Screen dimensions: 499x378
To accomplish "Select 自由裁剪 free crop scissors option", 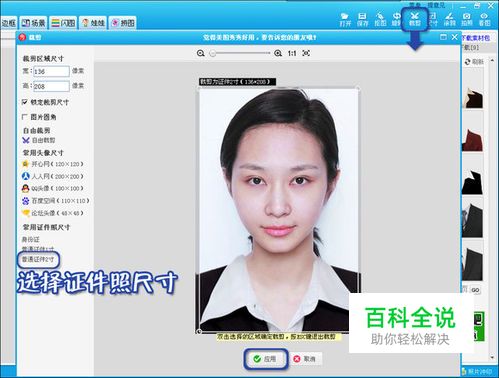I will click(x=39, y=140).
